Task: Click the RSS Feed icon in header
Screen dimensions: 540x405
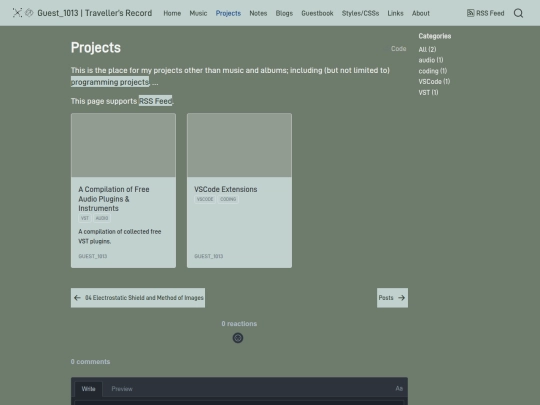Action: [x=470, y=13]
